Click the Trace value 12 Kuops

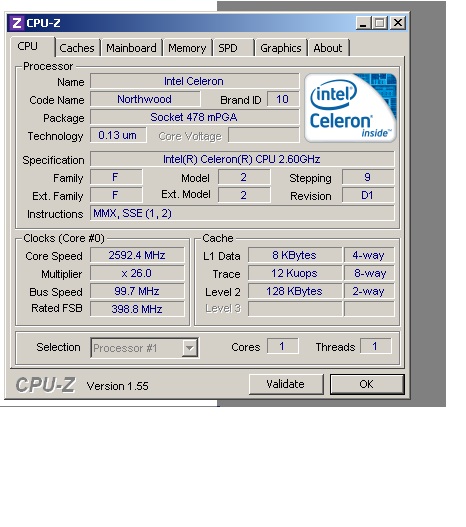click(295, 273)
